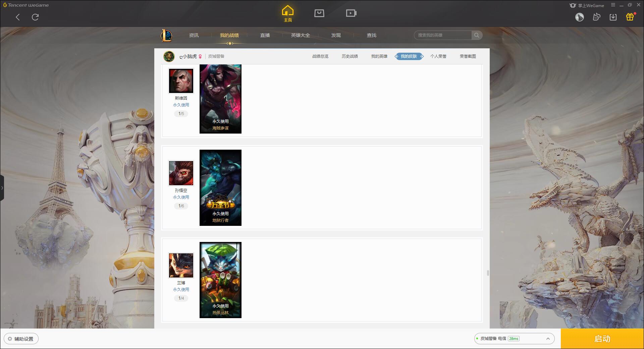
Task: Open the store shopping bag icon
Action: point(319,13)
